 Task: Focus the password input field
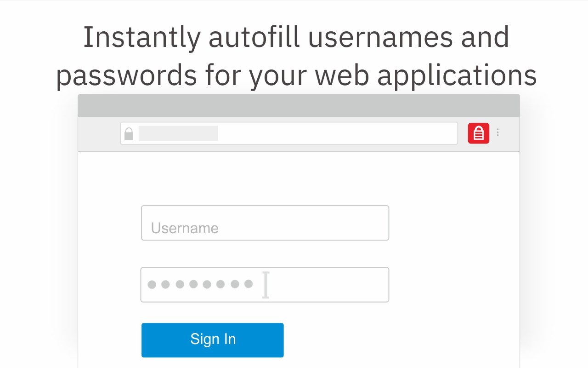click(x=265, y=285)
